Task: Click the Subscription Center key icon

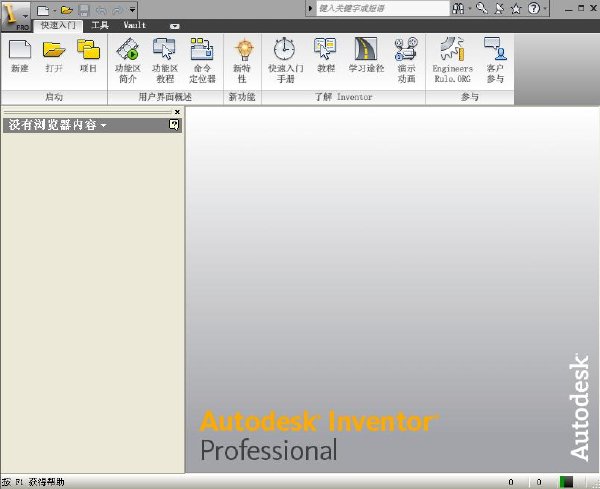Action: click(482, 8)
